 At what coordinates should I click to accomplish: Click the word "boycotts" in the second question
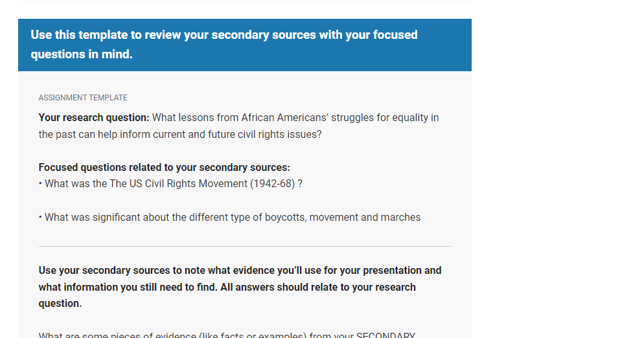(x=285, y=218)
